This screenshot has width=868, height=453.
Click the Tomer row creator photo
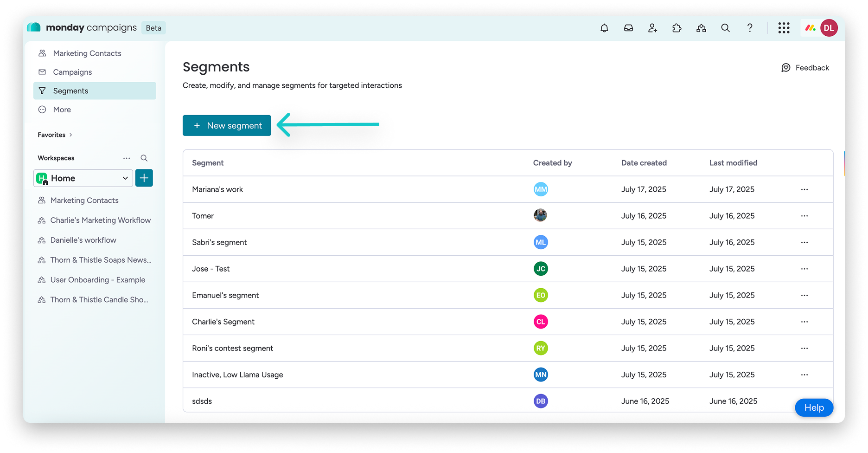click(540, 215)
